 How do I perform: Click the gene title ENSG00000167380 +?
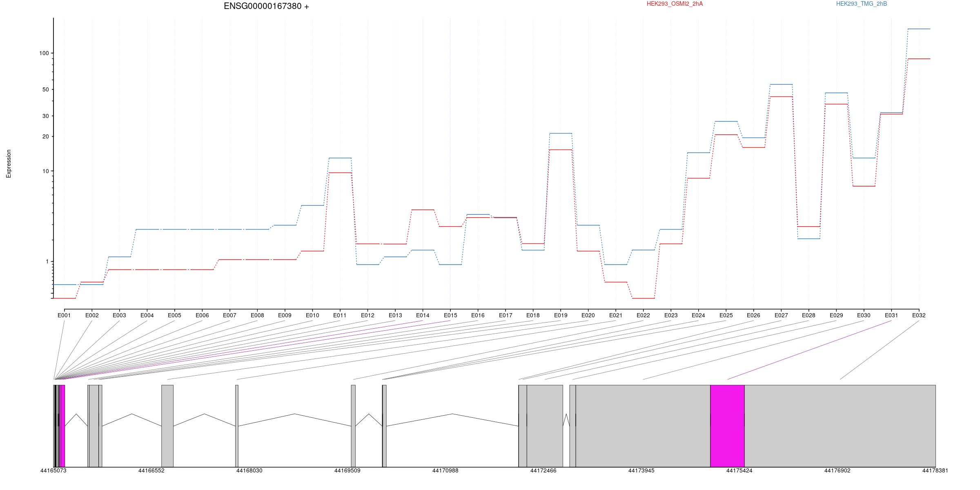[266, 6]
